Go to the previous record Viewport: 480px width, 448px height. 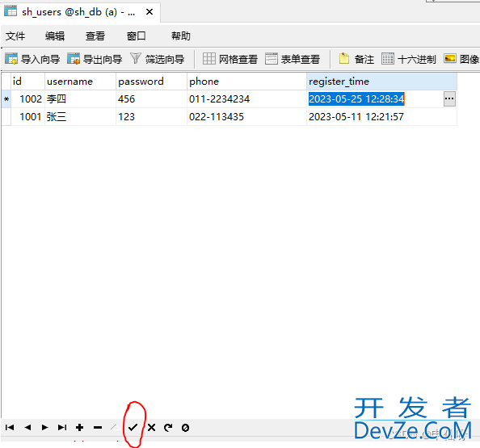tap(27, 428)
